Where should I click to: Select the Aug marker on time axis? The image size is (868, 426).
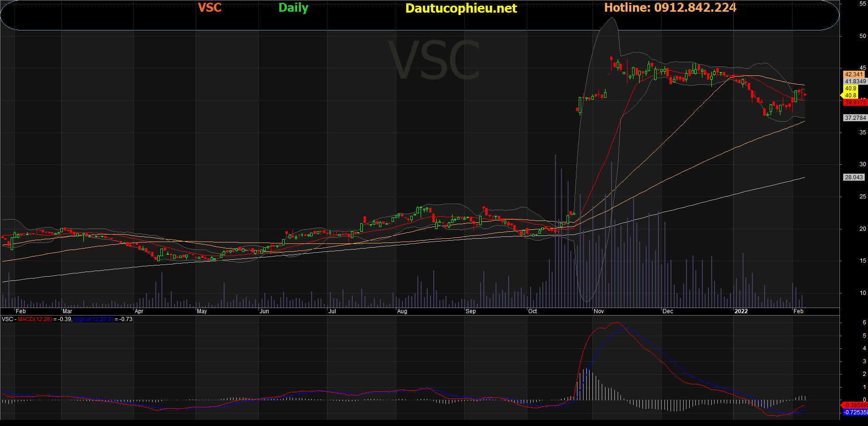(402, 311)
